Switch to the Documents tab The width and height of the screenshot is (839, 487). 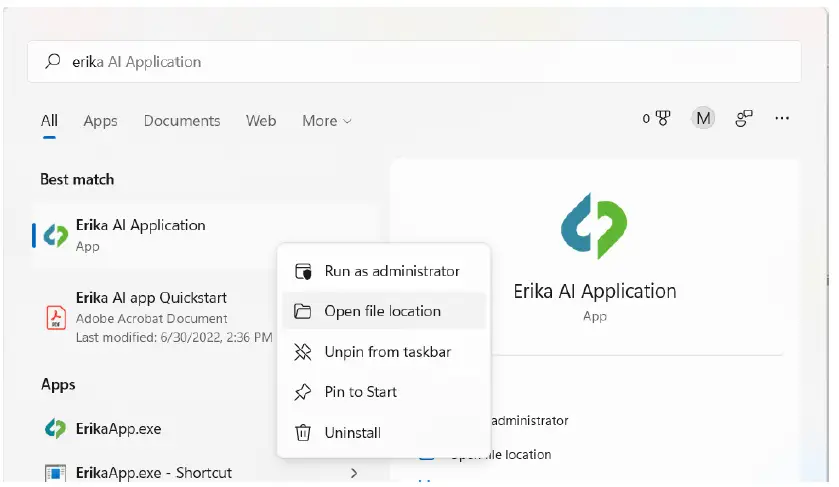click(x=182, y=120)
